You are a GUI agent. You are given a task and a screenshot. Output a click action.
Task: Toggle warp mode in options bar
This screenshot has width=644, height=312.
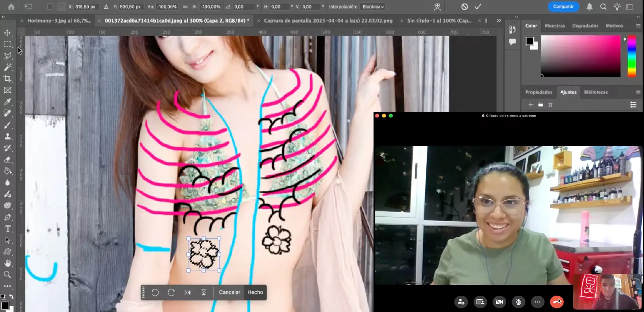(x=437, y=6)
